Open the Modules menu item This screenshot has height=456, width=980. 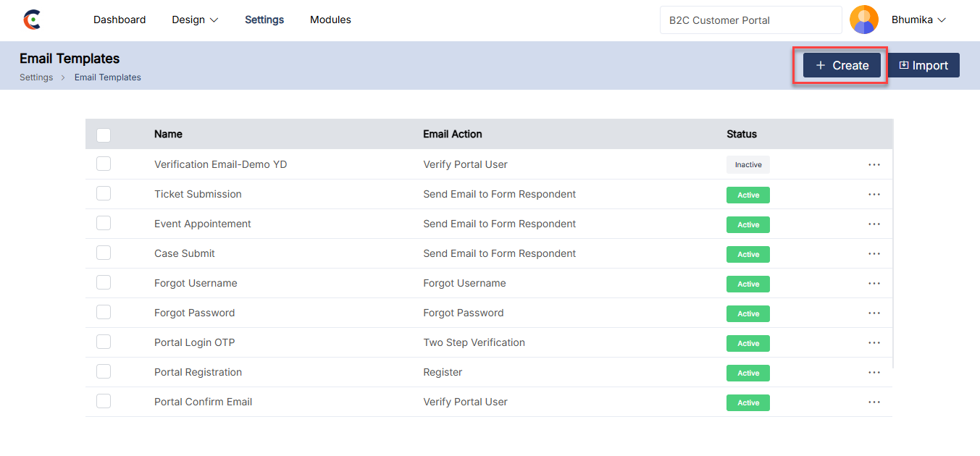coord(330,20)
